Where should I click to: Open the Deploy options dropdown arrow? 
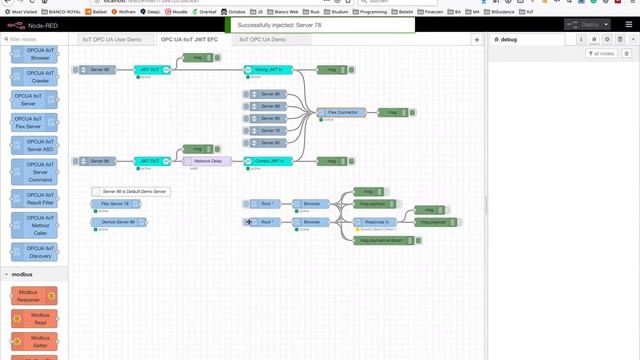pyautogui.click(x=606, y=25)
